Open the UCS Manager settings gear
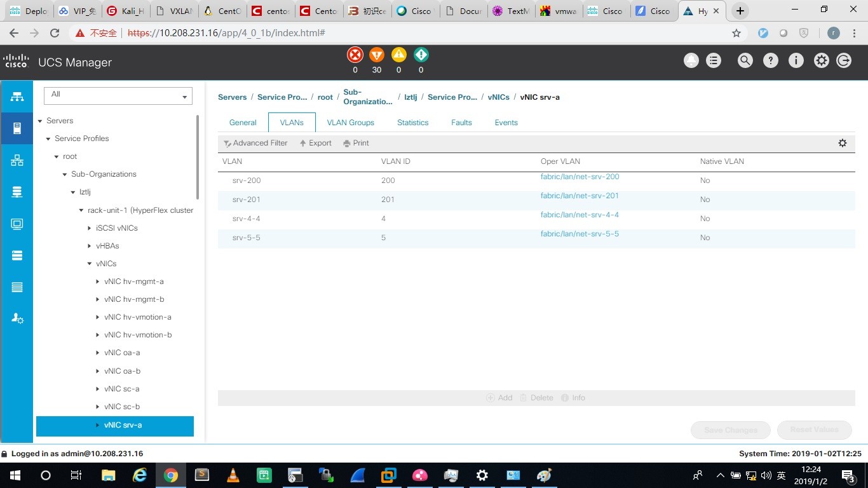 [x=822, y=61]
